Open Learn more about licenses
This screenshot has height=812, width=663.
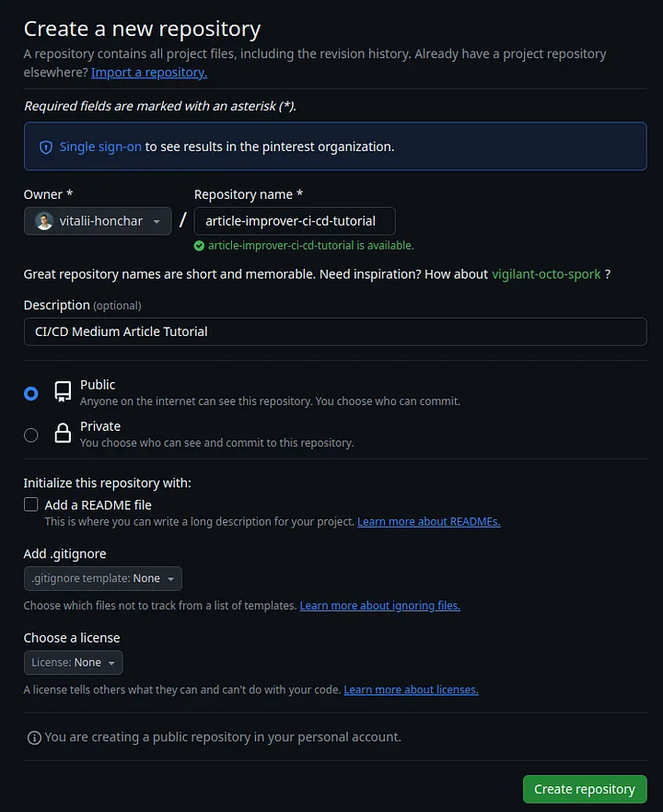[x=411, y=689]
